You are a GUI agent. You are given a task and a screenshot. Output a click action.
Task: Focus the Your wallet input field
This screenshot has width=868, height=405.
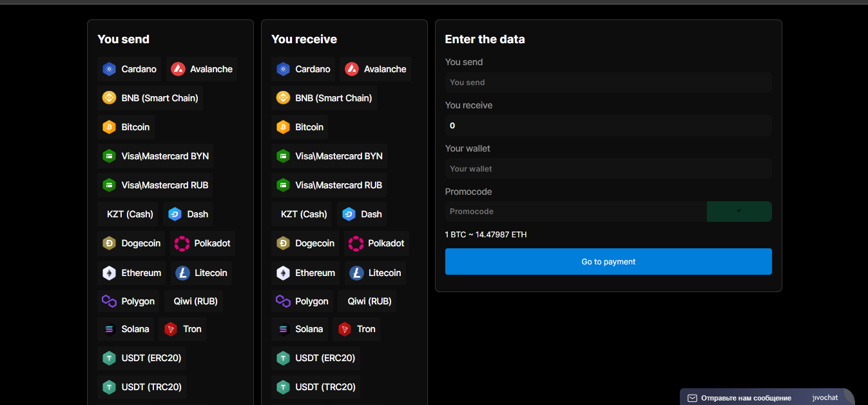608,169
